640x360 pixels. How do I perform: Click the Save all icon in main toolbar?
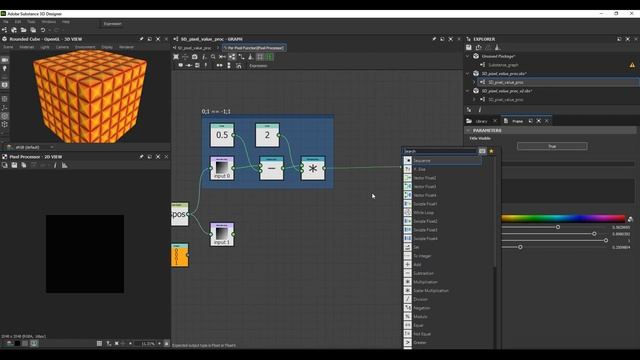pyautogui.click(x=33, y=30)
